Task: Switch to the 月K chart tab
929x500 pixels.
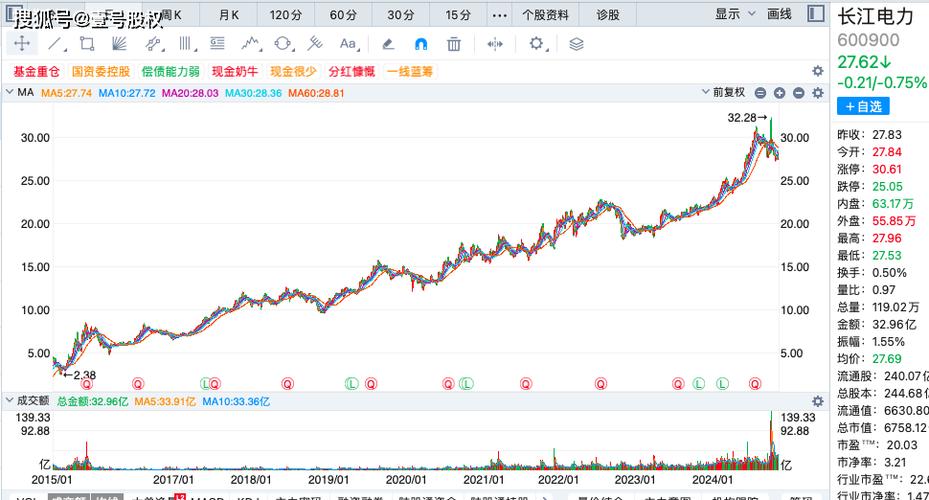Action: (x=229, y=15)
